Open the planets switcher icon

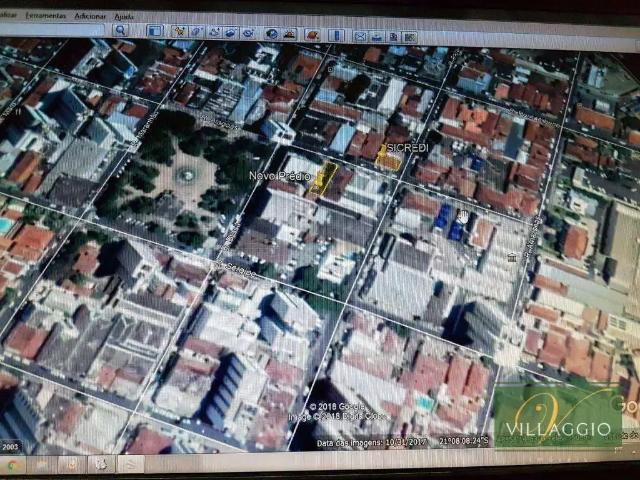point(312,35)
